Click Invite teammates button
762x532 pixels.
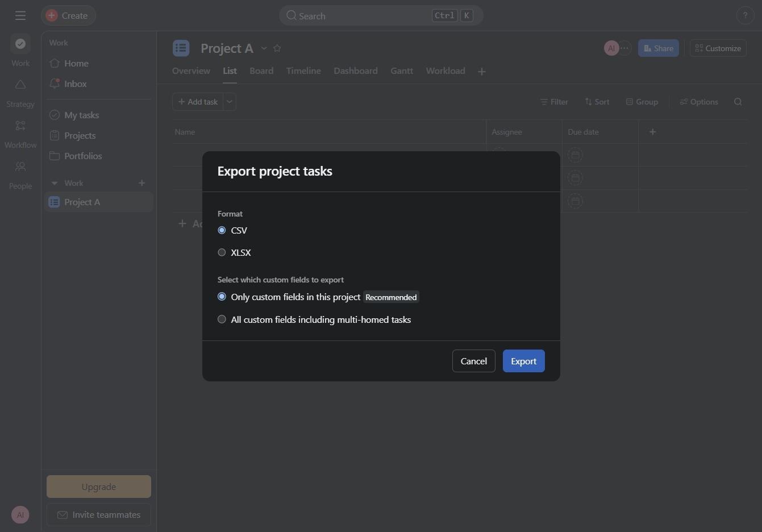(99, 514)
